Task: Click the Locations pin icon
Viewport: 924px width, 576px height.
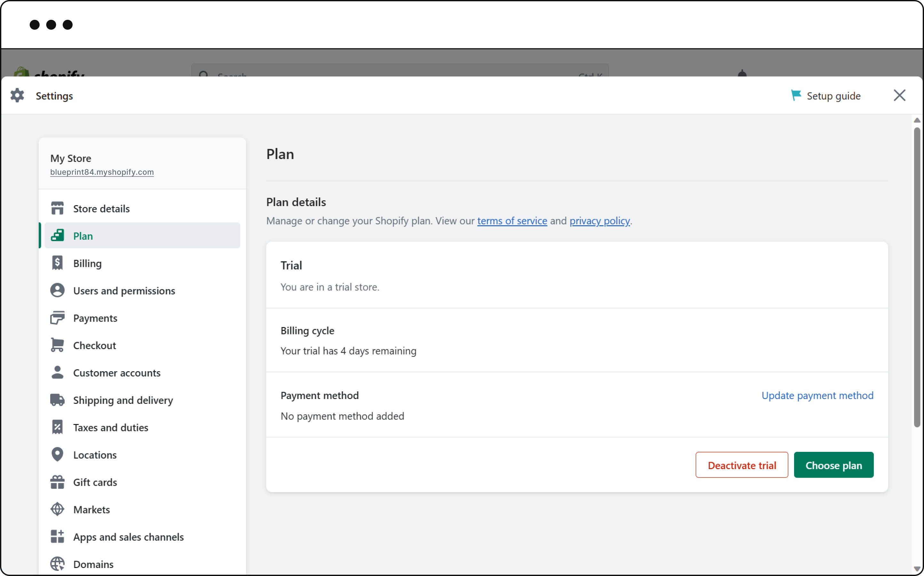Action: click(57, 454)
